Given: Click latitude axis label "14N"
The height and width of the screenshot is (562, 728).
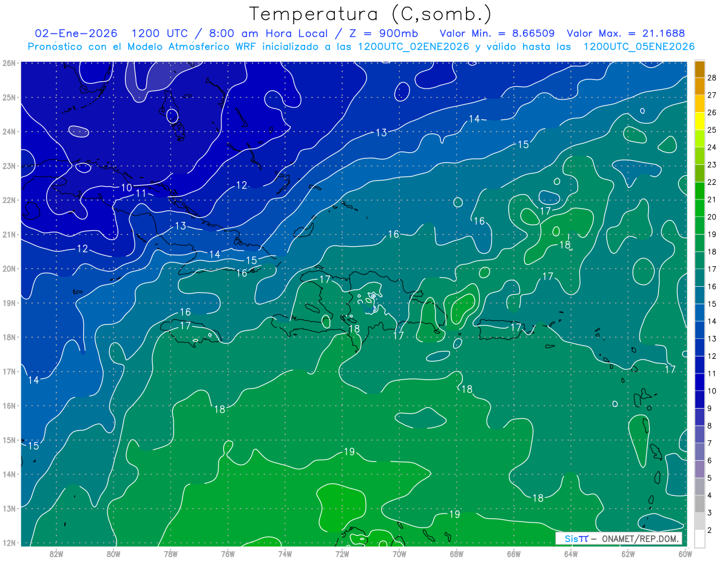Looking at the screenshot, I should point(8,474).
